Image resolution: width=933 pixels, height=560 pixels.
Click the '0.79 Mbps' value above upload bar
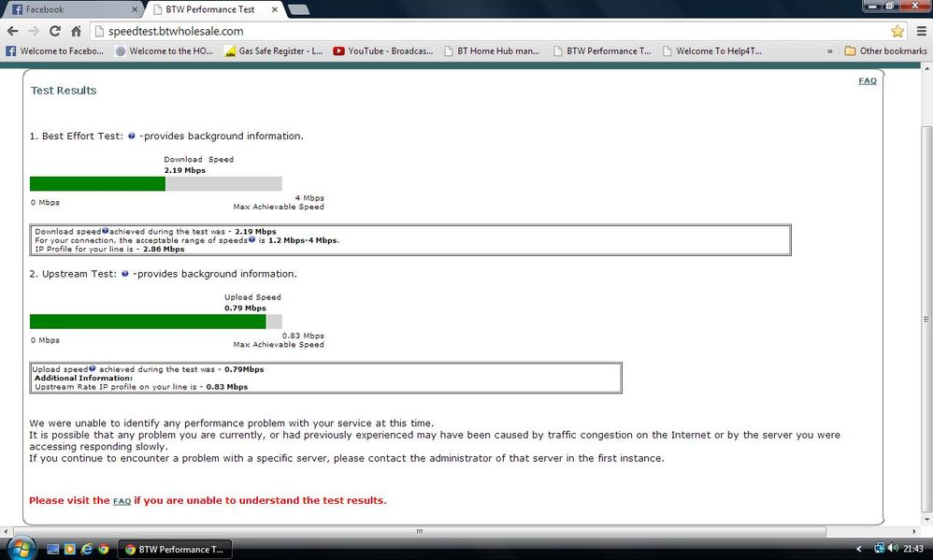(x=245, y=309)
